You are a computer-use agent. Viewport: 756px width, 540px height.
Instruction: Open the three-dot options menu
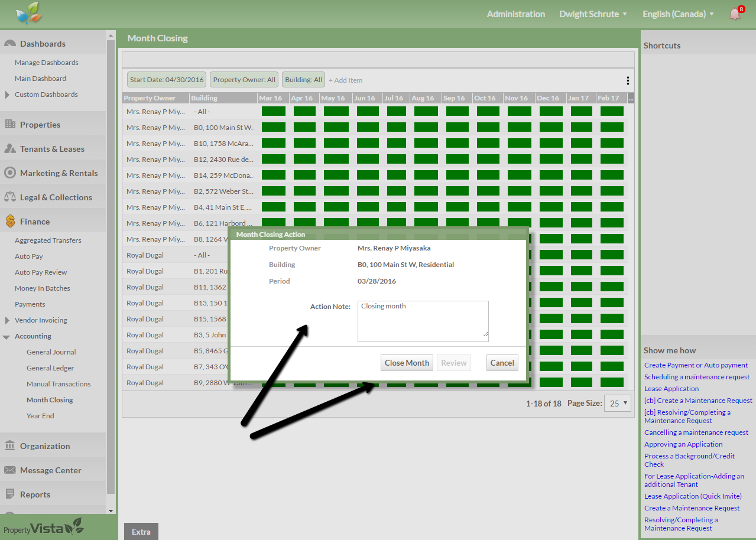click(627, 80)
